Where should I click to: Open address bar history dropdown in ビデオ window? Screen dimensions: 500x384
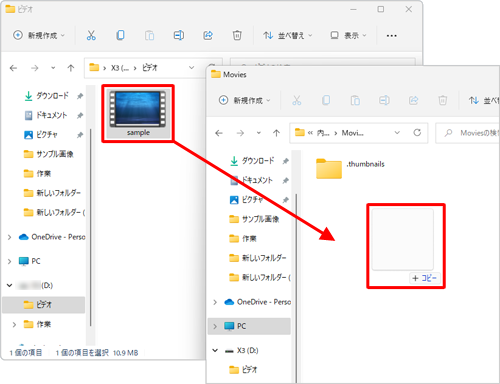(x=192, y=68)
